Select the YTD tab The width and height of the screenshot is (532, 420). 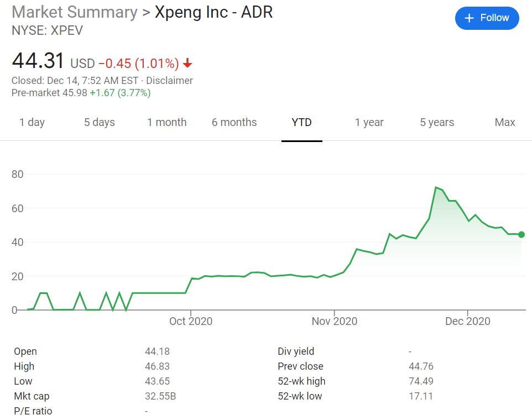coord(301,122)
